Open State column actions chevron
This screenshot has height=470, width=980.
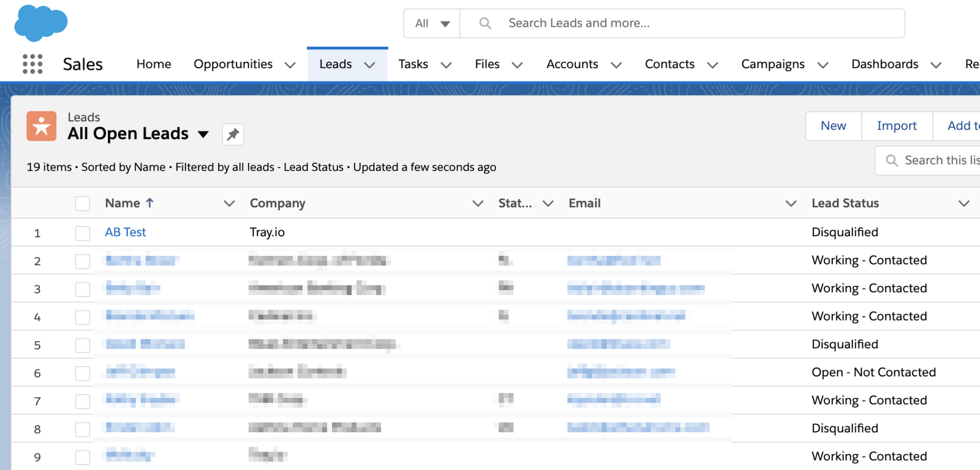pyautogui.click(x=548, y=203)
